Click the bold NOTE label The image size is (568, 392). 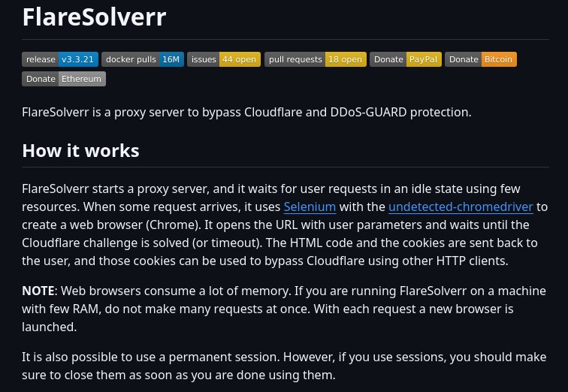(38, 291)
